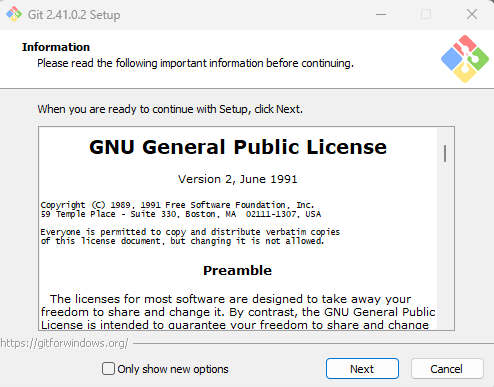Viewport: 494px width, 387px height.
Task: Click the Git icon in title bar
Action: pyautogui.click(x=14, y=14)
